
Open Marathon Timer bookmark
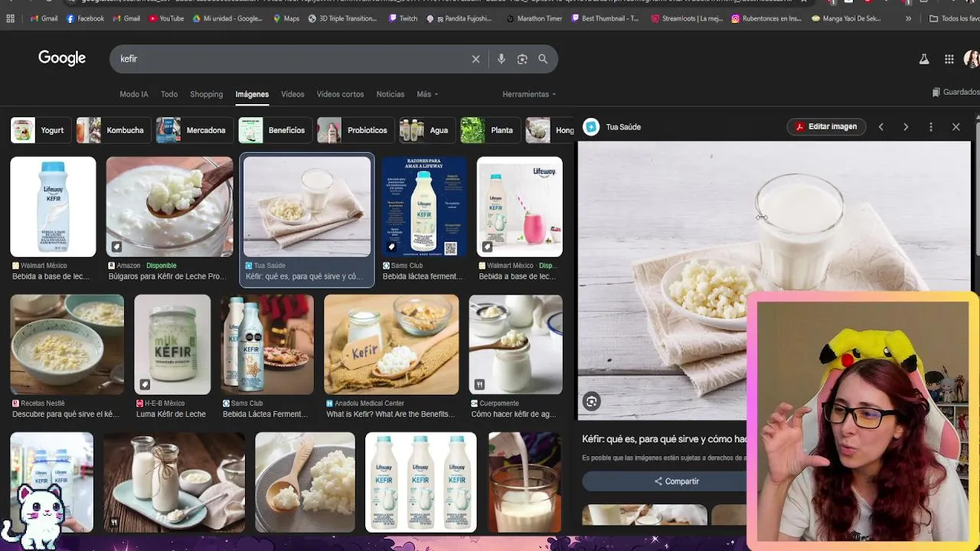pyautogui.click(x=534, y=18)
